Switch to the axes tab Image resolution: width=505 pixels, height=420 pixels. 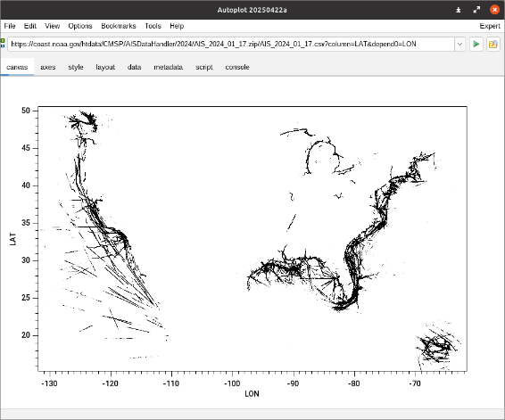tap(48, 67)
